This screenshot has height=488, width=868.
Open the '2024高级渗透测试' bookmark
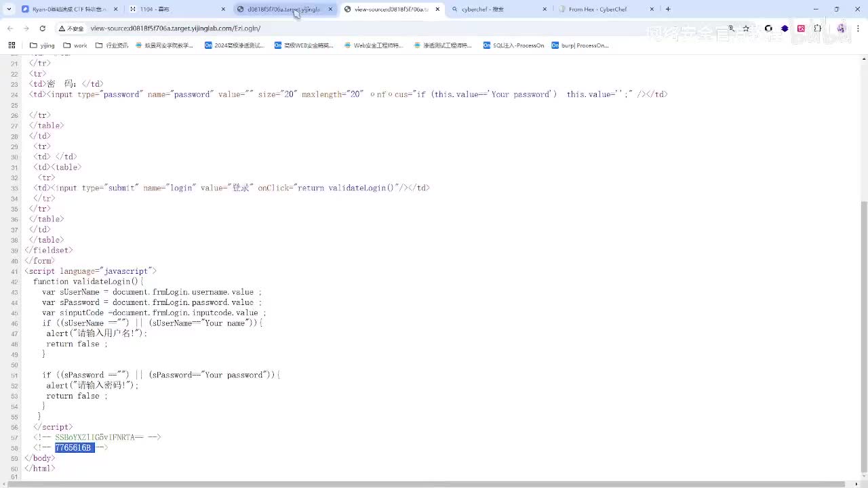(x=235, y=45)
